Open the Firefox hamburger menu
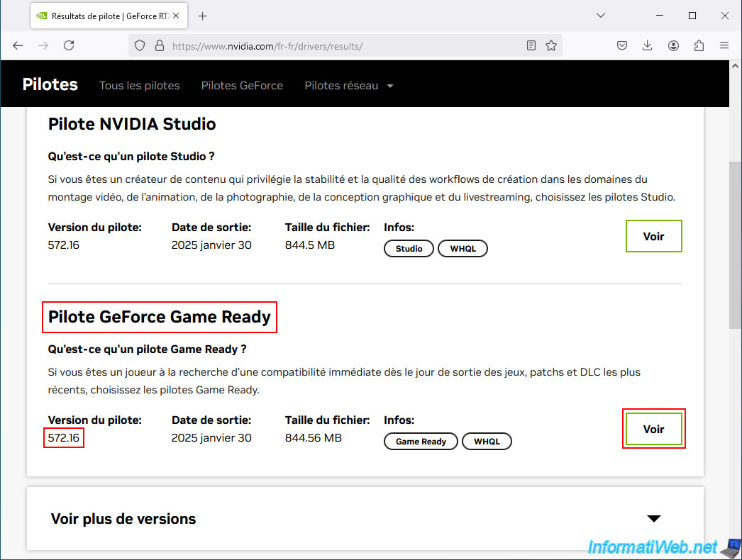This screenshot has width=742, height=560. (724, 46)
